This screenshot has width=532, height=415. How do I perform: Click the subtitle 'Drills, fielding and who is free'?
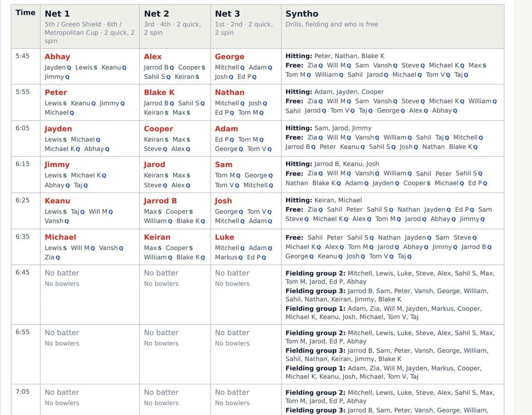[332, 24]
